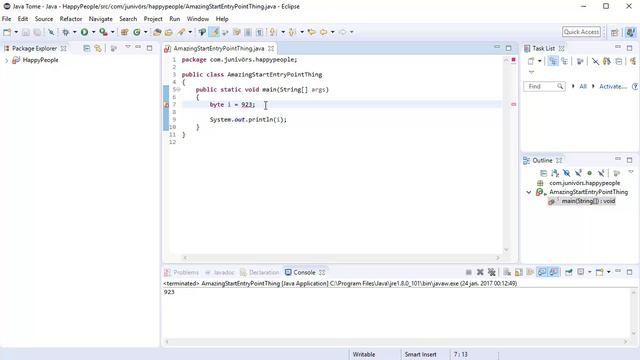Click the Scroll Lock icon in Console toolbar
This screenshot has width=640, height=360.
pos(518,272)
